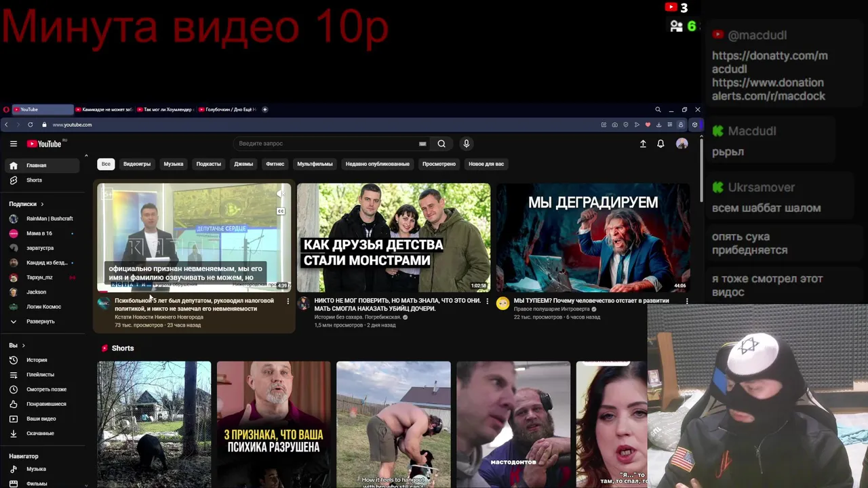Open the Мама в 16 subscription
Image resolution: width=868 pixels, height=488 pixels.
click(x=42, y=233)
